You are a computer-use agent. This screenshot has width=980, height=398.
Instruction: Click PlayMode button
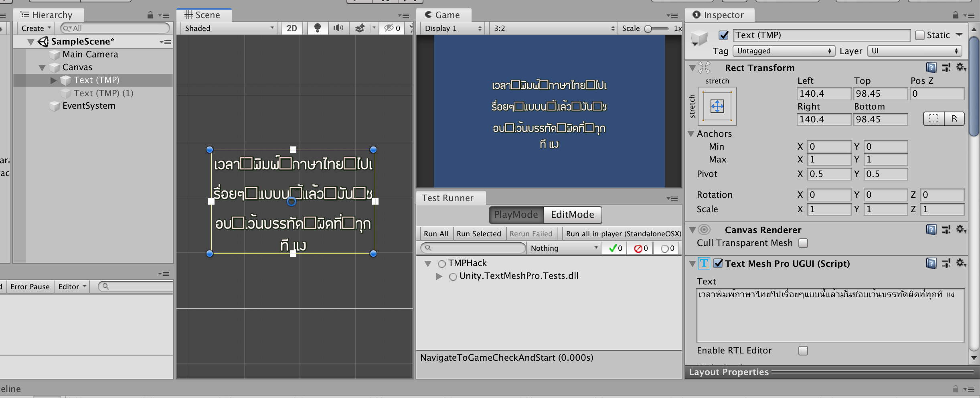[516, 215]
